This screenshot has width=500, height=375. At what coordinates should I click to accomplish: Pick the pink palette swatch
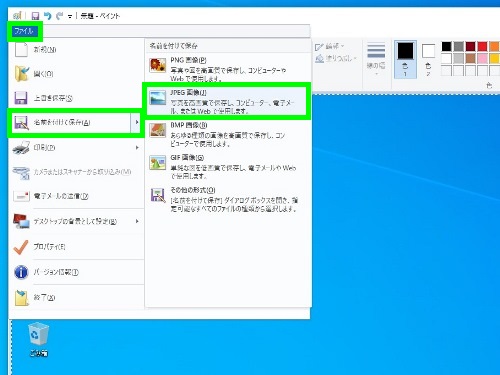point(482,58)
